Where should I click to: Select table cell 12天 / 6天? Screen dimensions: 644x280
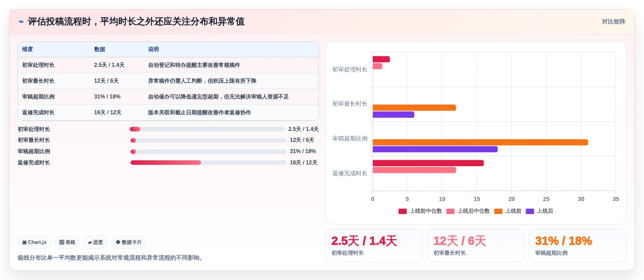106,81
